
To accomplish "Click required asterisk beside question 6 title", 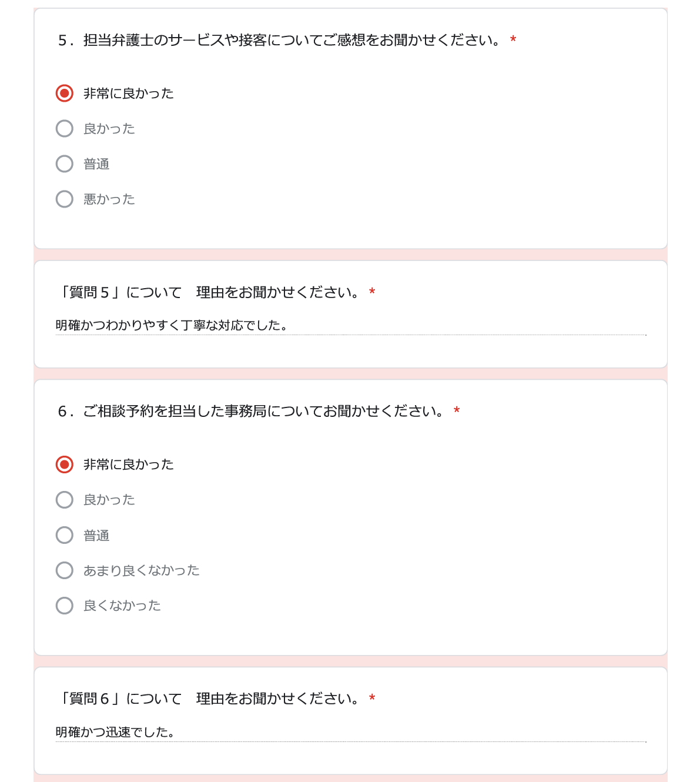I will coord(457,410).
